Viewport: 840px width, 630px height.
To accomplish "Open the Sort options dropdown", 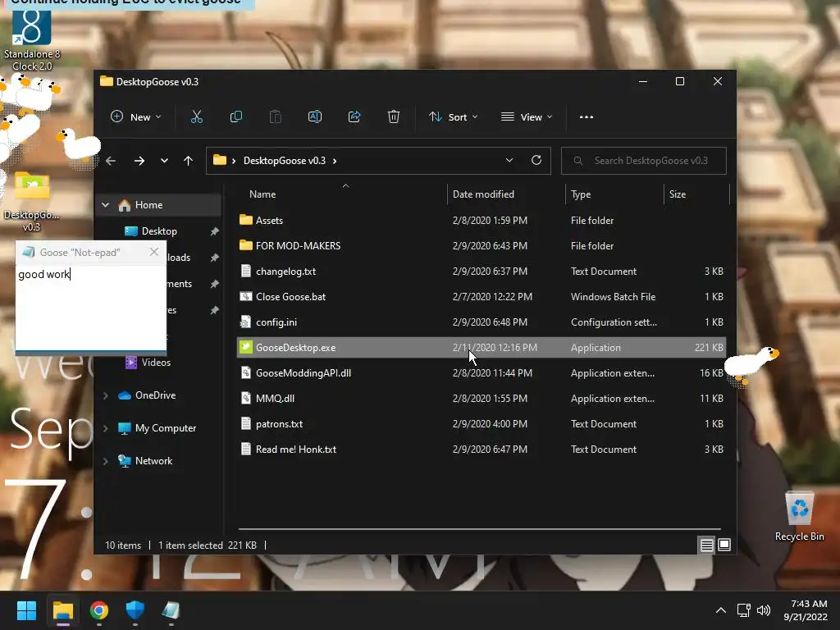I will pyautogui.click(x=453, y=116).
